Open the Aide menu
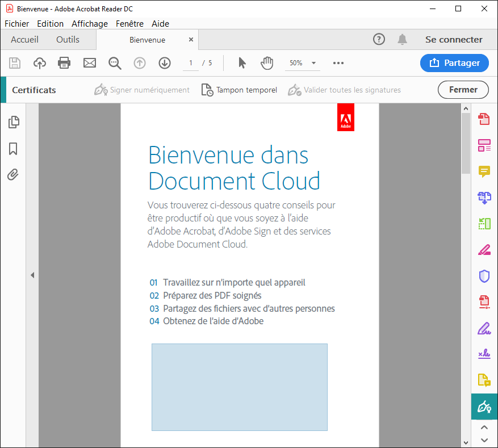 point(160,24)
